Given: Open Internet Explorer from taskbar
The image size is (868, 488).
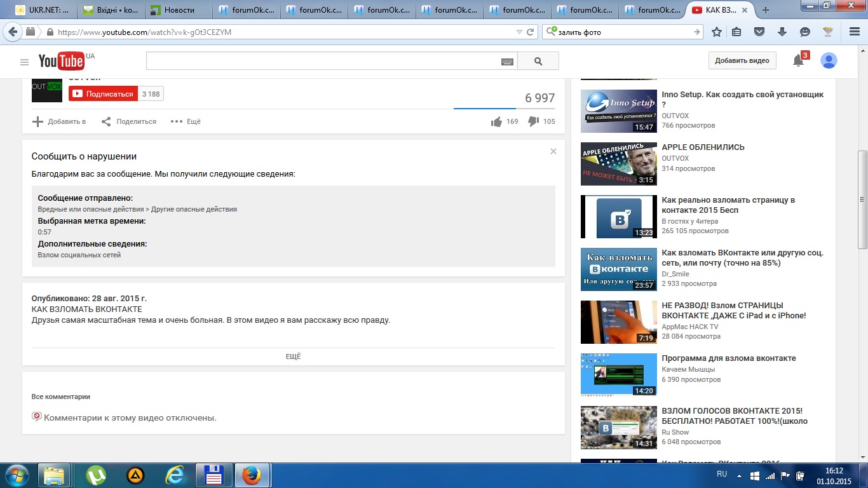Looking at the screenshot, I should tap(174, 475).
